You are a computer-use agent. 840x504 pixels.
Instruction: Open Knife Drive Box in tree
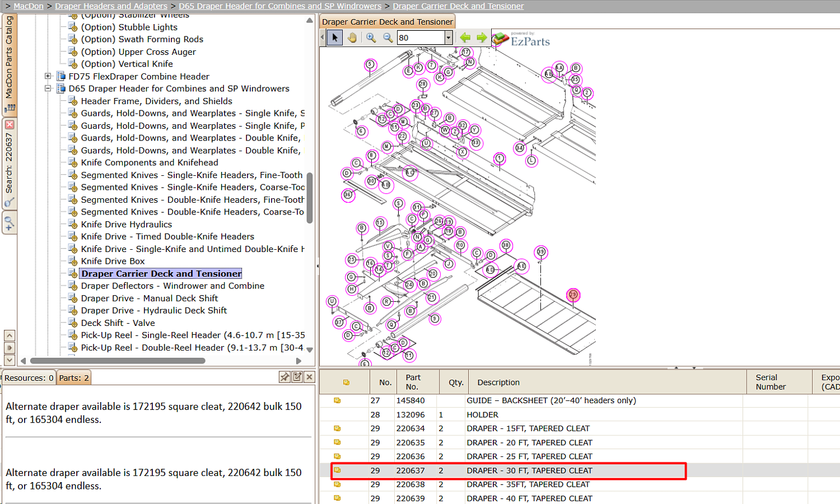tap(113, 261)
